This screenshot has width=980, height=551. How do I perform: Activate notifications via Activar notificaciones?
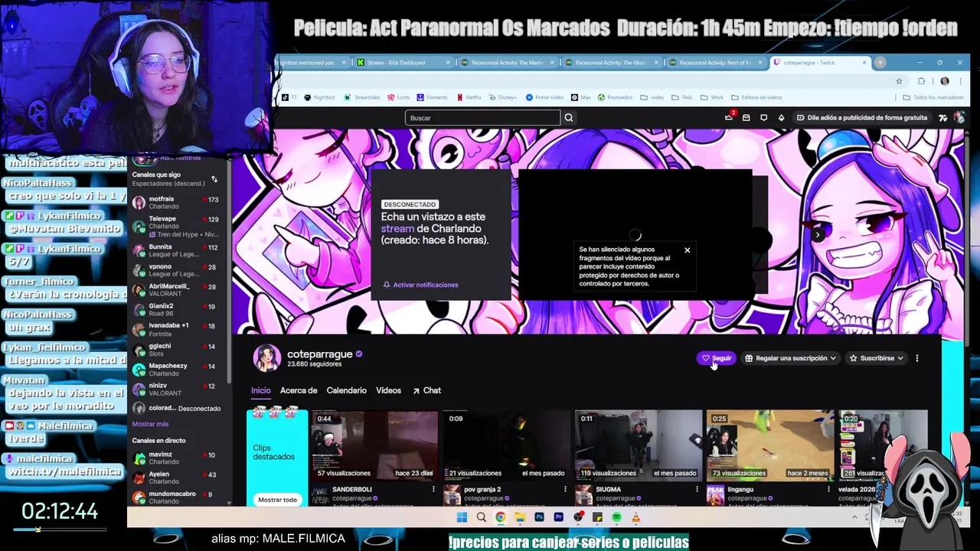420,285
